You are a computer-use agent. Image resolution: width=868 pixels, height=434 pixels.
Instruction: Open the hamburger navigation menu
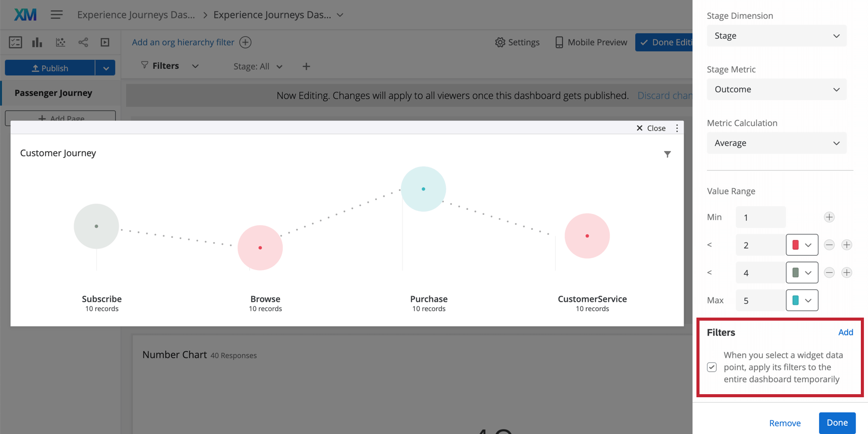click(57, 15)
